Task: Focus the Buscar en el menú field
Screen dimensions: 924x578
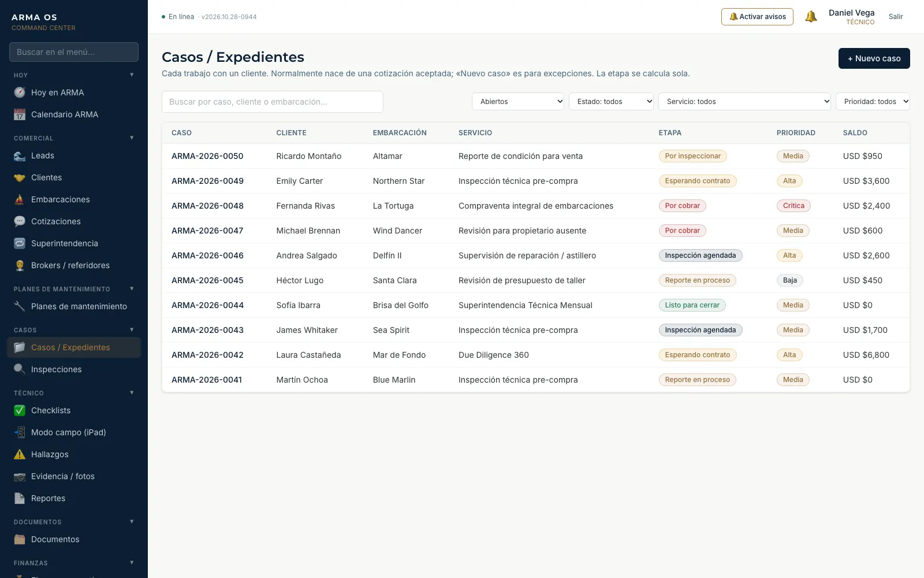Action: (x=74, y=52)
